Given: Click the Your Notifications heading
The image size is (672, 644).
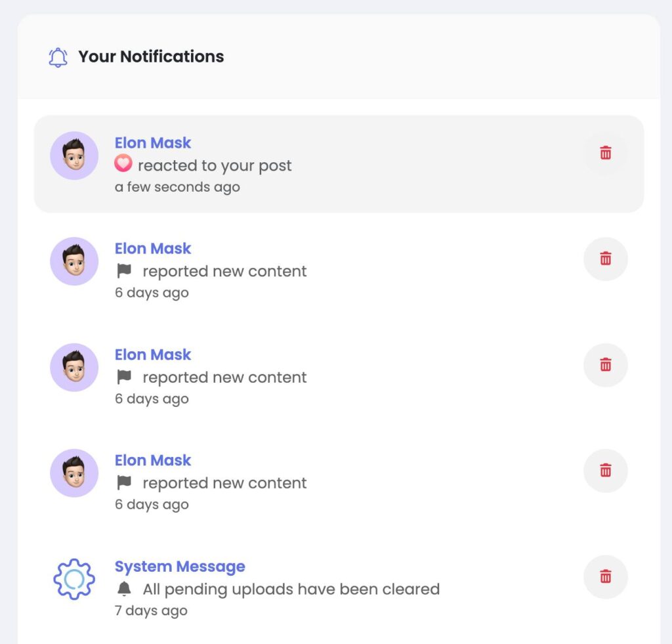Looking at the screenshot, I should coord(151,56).
